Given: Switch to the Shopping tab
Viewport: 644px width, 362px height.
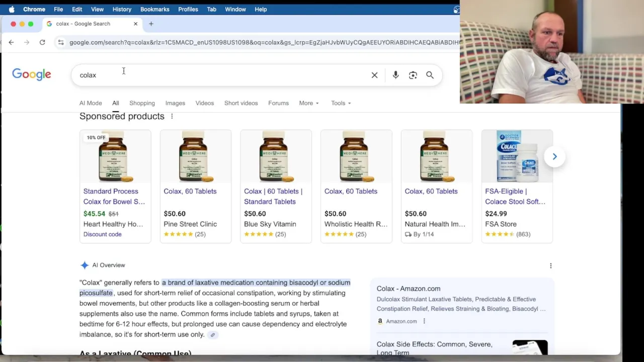Looking at the screenshot, I should [x=142, y=103].
